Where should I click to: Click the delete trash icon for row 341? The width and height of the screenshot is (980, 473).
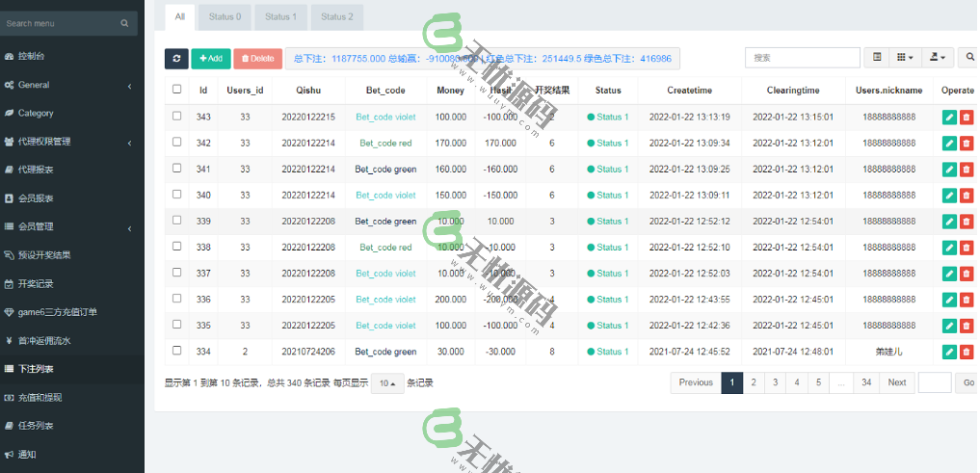[x=967, y=170]
